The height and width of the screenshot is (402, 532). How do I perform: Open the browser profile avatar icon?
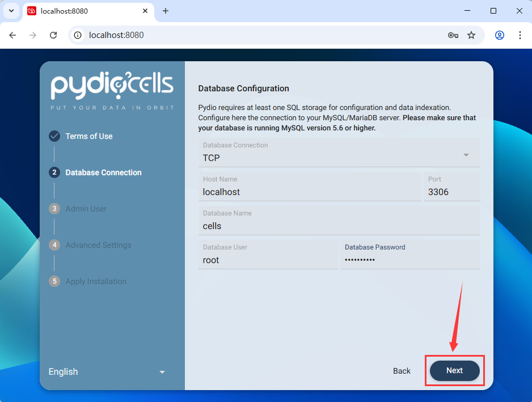(x=500, y=35)
